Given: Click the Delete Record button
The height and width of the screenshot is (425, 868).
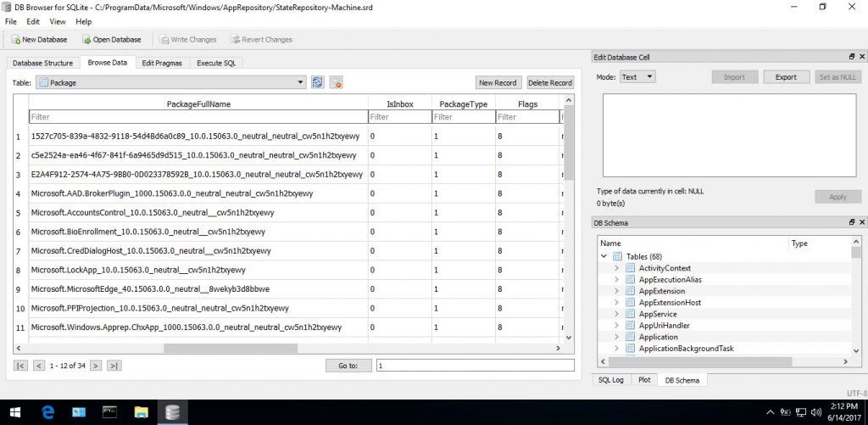Looking at the screenshot, I should click(x=549, y=82).
